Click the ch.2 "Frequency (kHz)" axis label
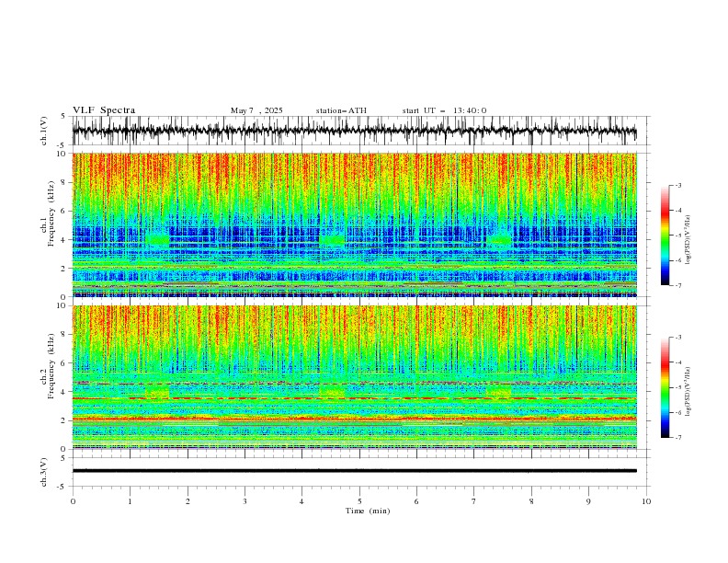Screen dimensions: 728x563 pyautogui.click(x=51, y=366)
